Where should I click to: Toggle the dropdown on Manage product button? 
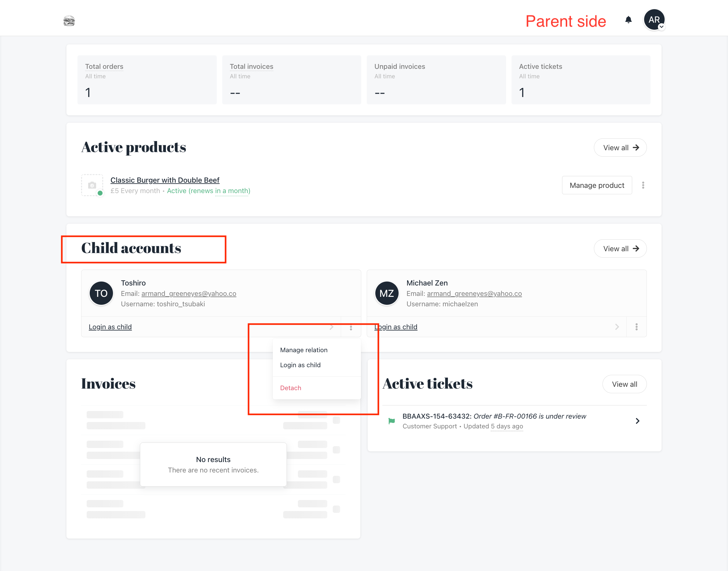[644, 185]
